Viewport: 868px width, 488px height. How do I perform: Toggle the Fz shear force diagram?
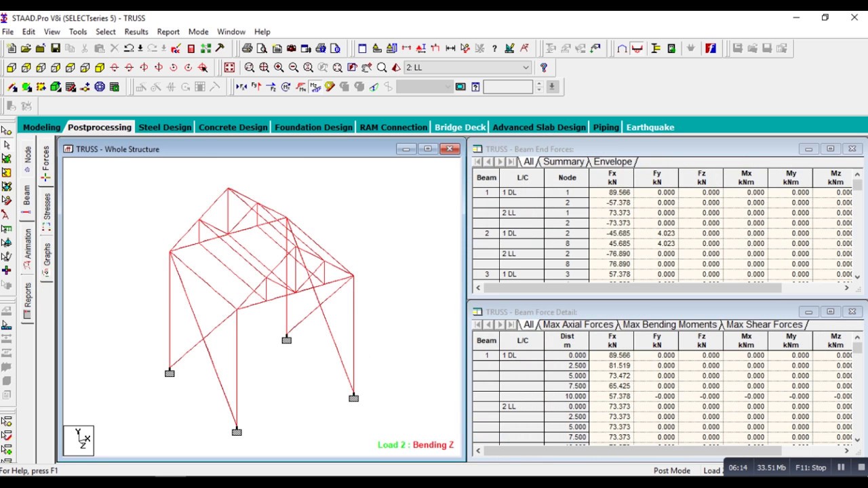(x=271, y=87)
